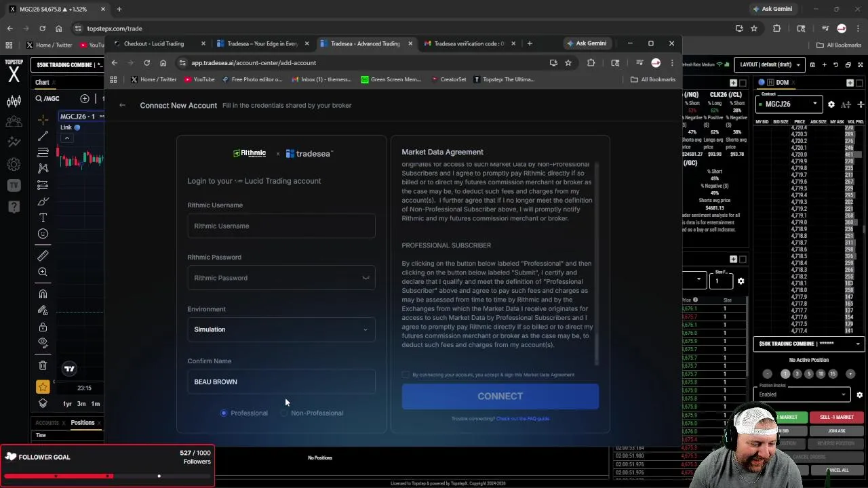Open the text annotation tool
The height and width of the screenshot is (488, 868).
pos(43,218)
